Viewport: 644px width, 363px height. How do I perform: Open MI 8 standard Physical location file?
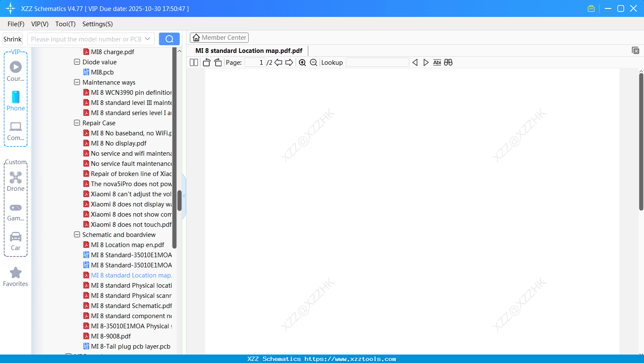pos(127,285)
